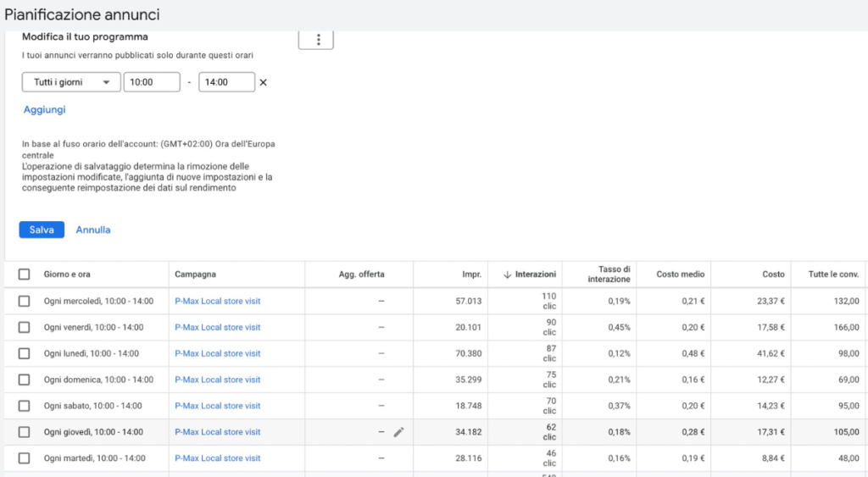Image resolution: width=868 pixels, height=477 pixels.
Task: Open the three-dot more options menu
Action: pos(316,40)
